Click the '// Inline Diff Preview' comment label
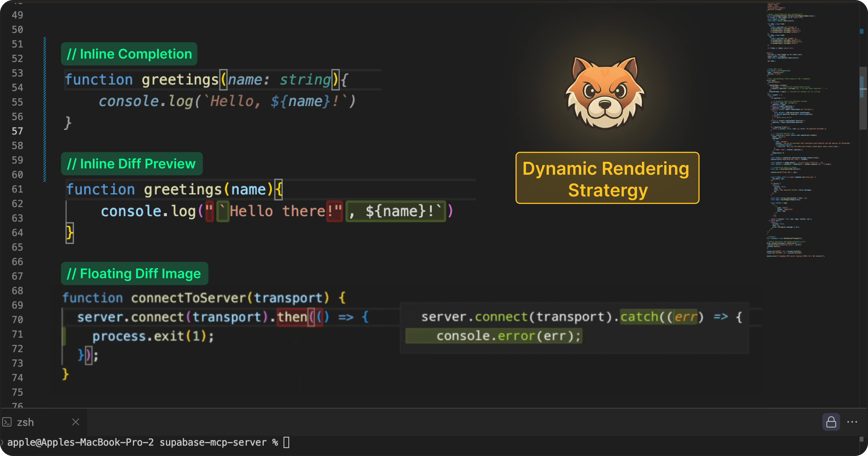This screenshot has width=868, height=456. [x=132, y=164]
